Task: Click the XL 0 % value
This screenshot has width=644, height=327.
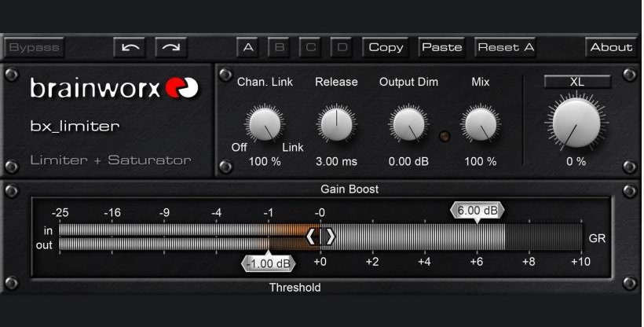Action: point(576,162)
